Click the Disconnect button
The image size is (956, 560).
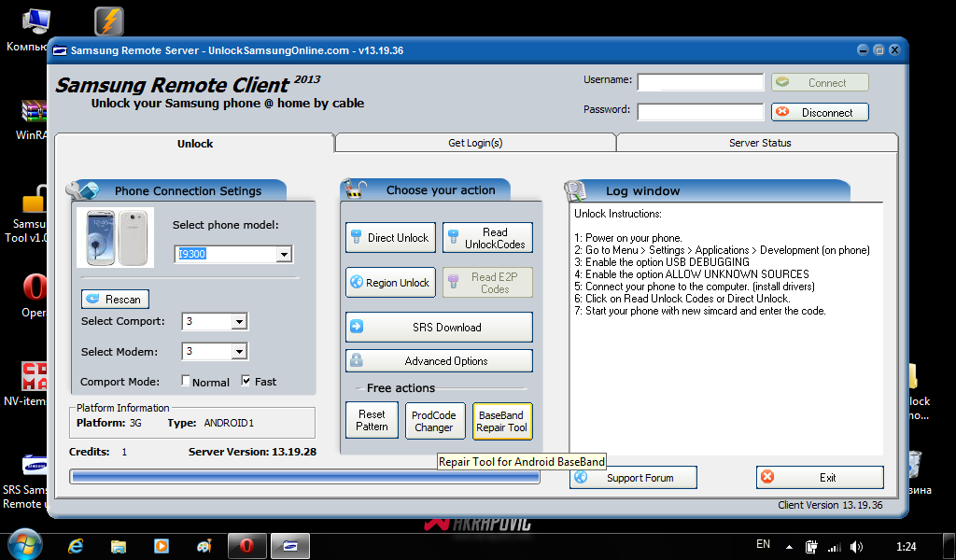(820, 113)
